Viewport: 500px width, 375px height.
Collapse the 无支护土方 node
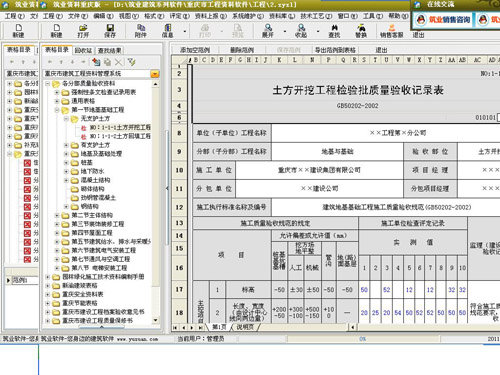(x=66, y=119)
